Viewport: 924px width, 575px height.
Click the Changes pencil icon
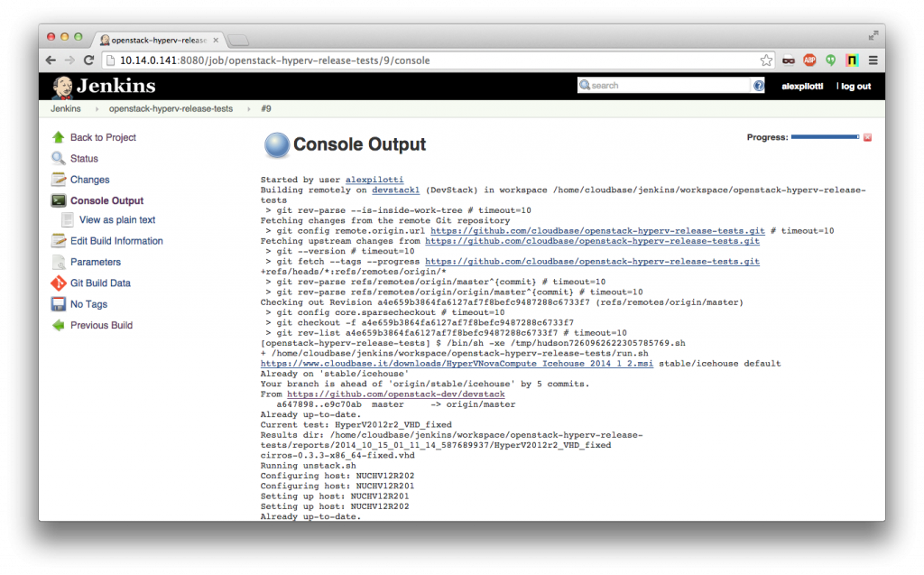coord(58,180)
